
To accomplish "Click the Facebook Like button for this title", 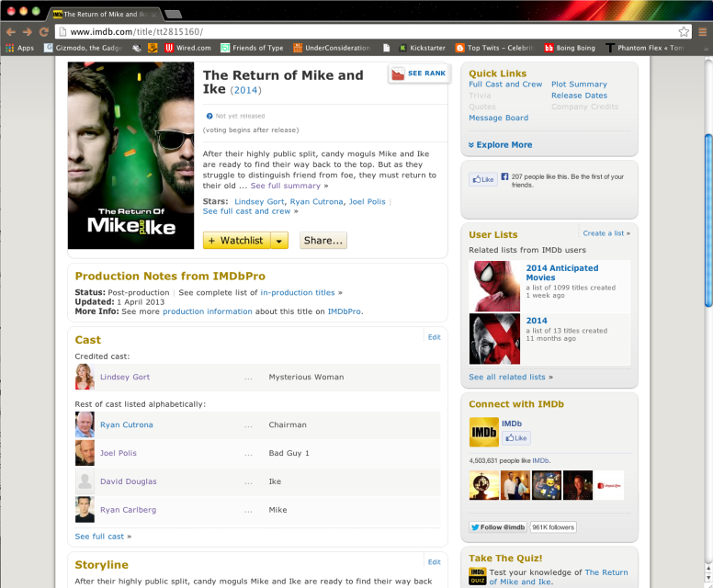I will coord(483,179).
